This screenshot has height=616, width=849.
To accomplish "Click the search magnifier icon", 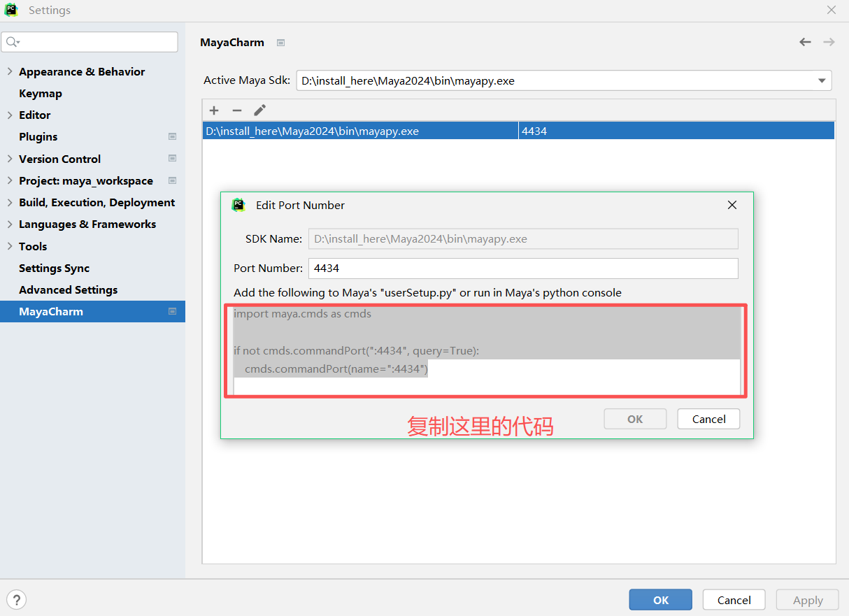I will [x=13, y=42].
